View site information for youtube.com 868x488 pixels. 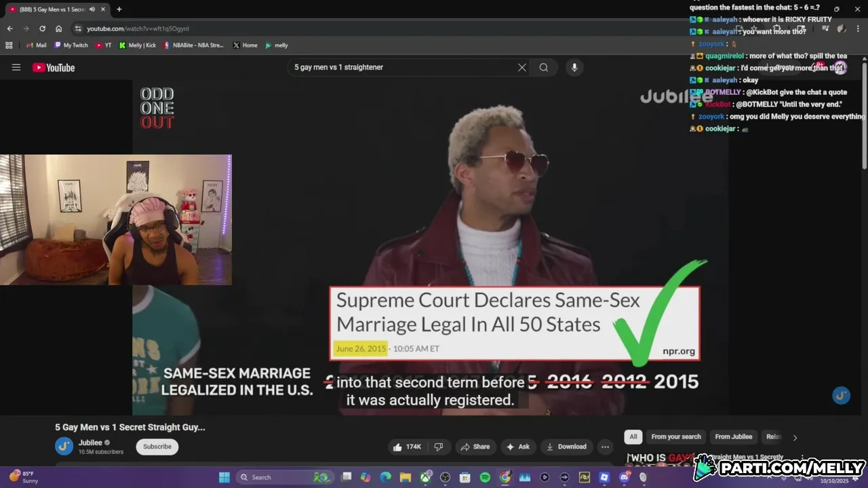click(78, 28)
